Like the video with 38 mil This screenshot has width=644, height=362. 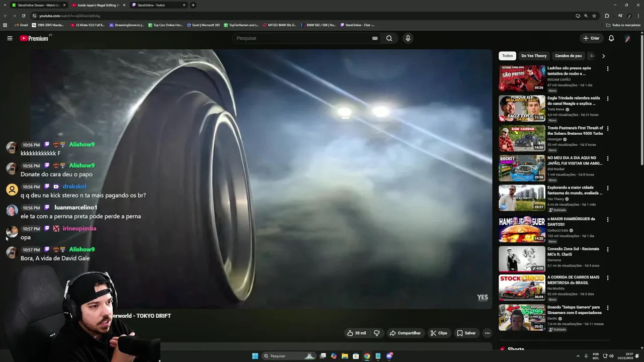click(x=356, y=333)
